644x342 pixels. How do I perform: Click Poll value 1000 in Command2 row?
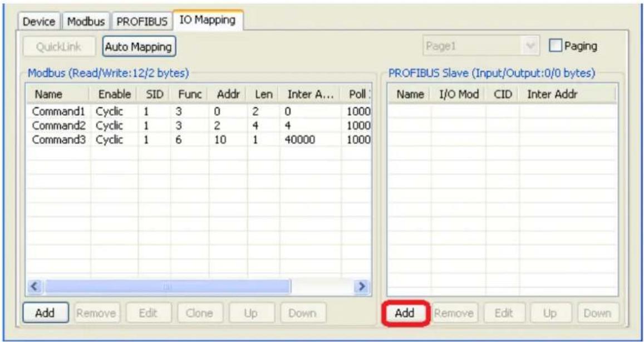pyautogui.click(x=358, y=125)
